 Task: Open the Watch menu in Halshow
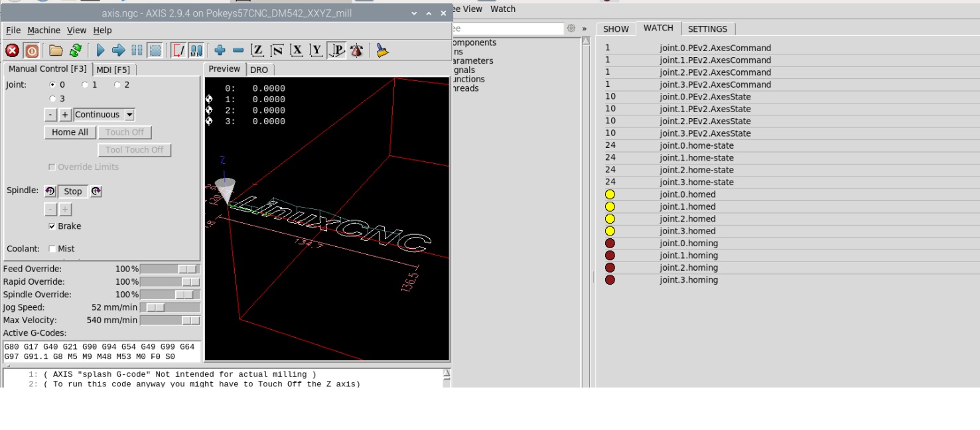tap(503, 9)
